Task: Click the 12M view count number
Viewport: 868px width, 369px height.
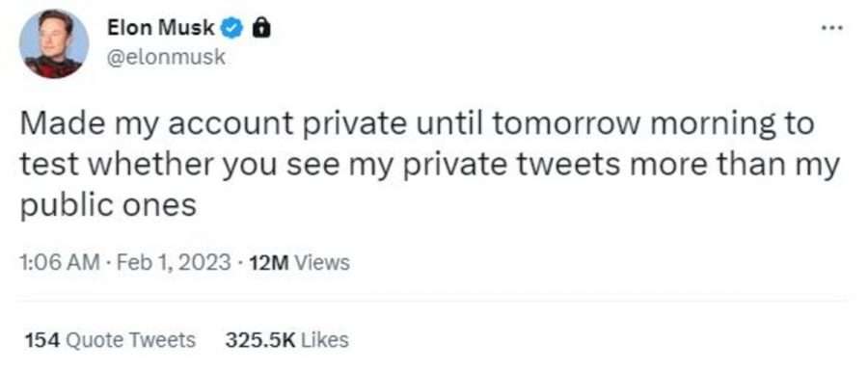Action: tap(269, 262)
